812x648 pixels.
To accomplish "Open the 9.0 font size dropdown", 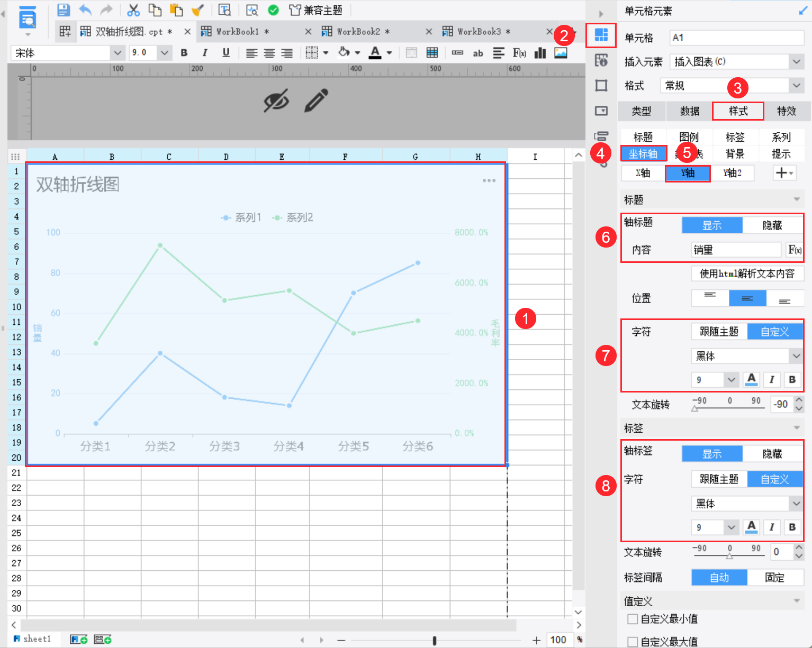I will pos(164,53).
